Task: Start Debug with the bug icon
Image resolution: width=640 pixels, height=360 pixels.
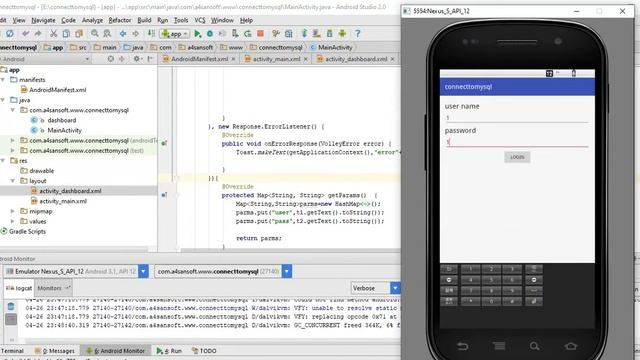Action: point(210,33)
